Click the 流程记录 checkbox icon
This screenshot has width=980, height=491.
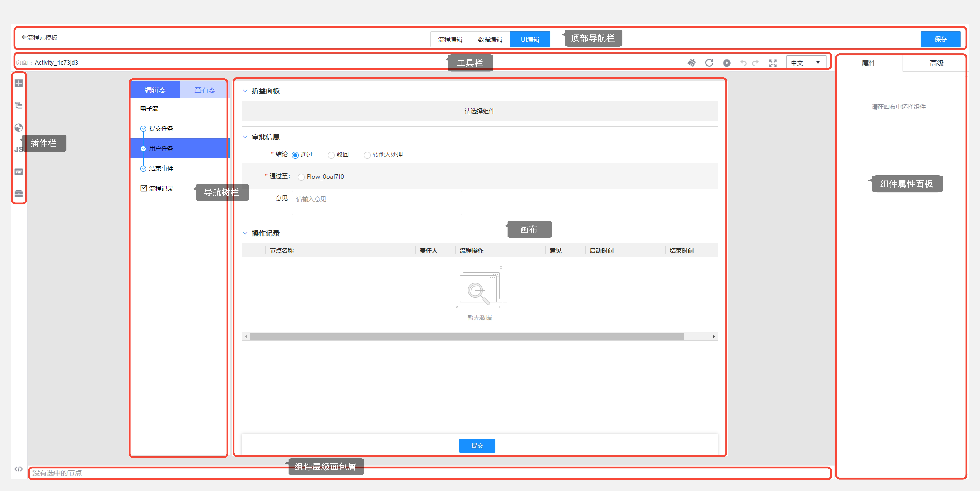pyautogui.click(x=143, y=188)
